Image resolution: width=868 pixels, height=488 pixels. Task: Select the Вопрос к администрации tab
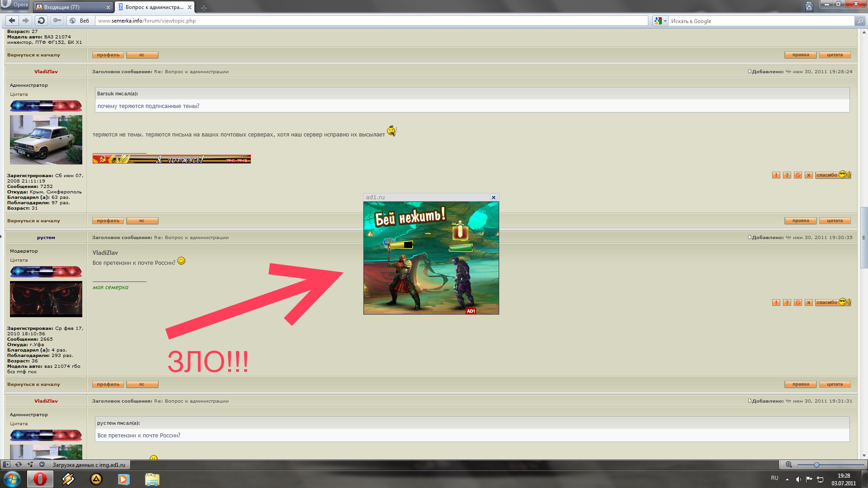pos(155,7)
